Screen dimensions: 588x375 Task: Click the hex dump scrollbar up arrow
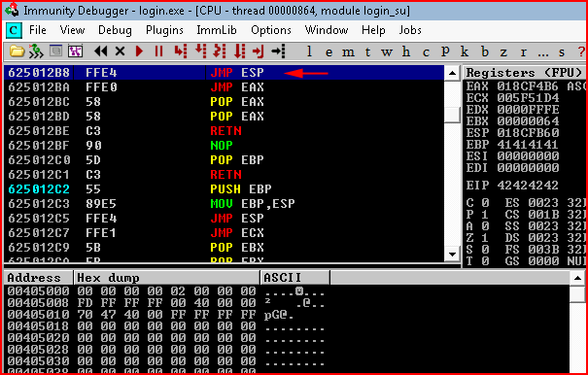(578, 278)
